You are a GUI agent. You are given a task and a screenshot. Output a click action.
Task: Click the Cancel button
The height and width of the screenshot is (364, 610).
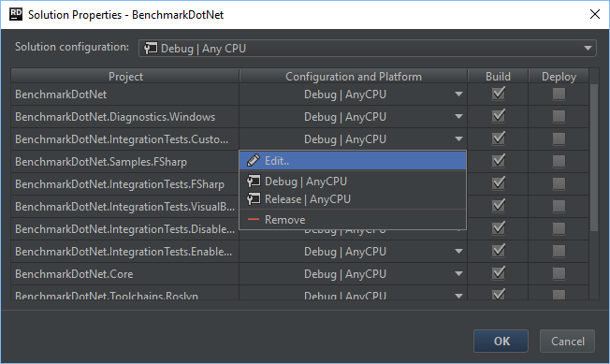coord(567,341)
